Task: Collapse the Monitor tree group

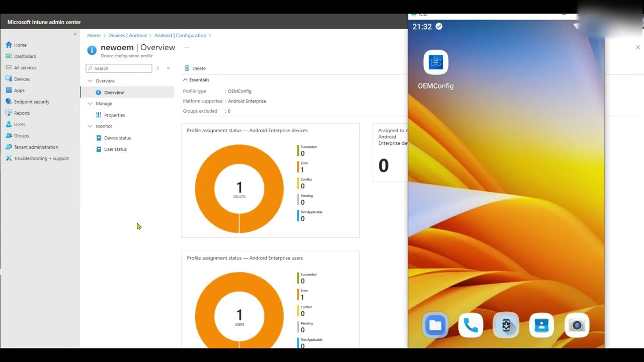Action: click(x=90, y=126)
